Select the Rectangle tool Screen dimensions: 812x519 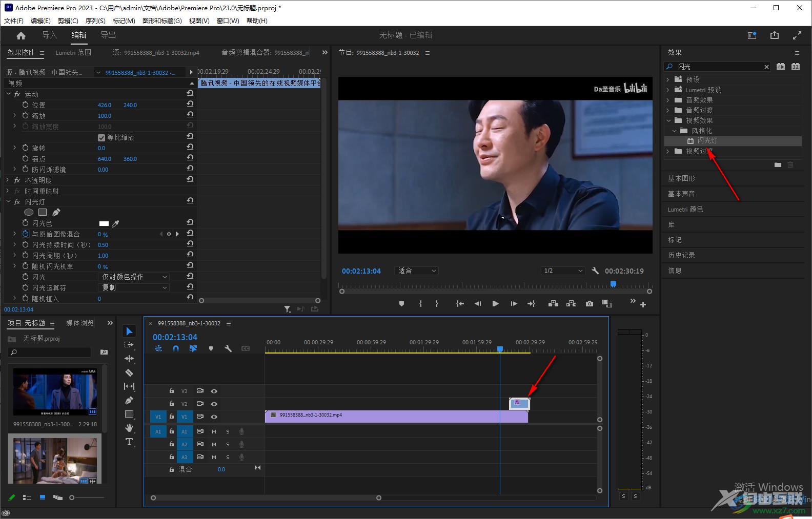tap(129, 414)
